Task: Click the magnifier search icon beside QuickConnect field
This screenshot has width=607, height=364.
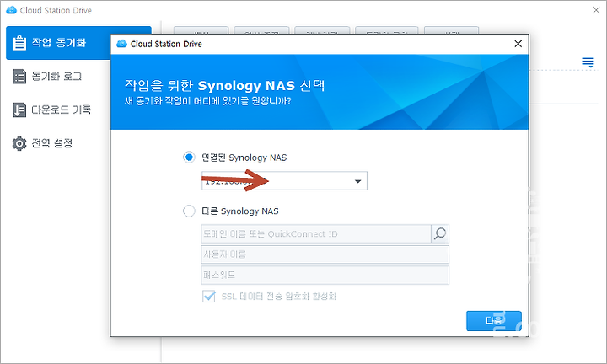Action: click(440, 234)
